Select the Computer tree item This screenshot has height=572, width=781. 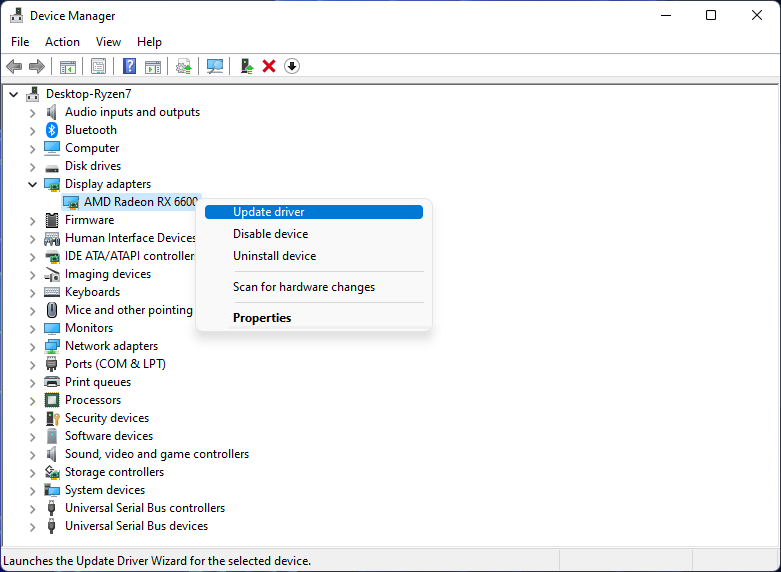[92, 148]
